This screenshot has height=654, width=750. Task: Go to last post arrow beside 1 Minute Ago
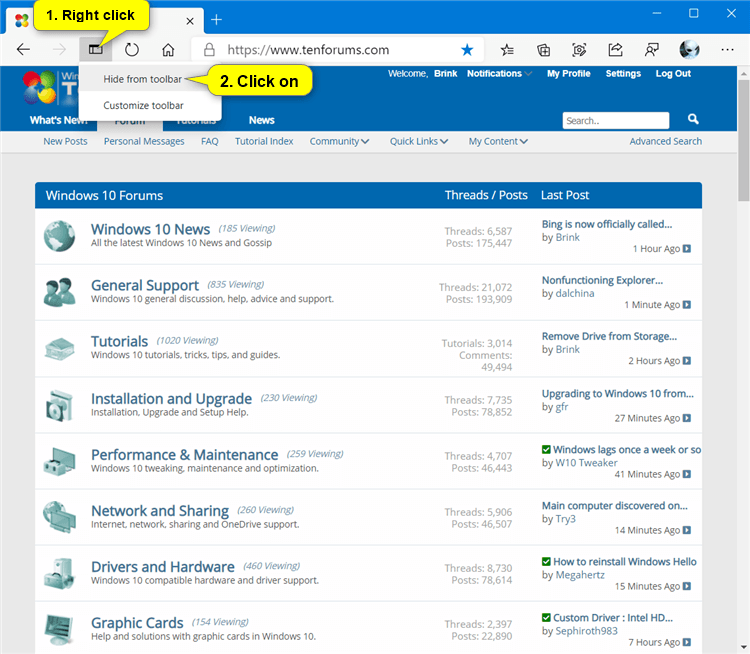pos(687,305)
